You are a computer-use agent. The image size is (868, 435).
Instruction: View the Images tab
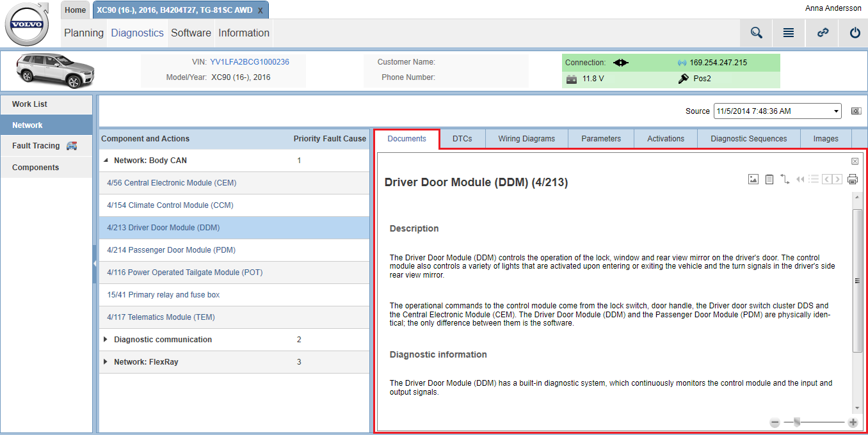coord(826,139)
